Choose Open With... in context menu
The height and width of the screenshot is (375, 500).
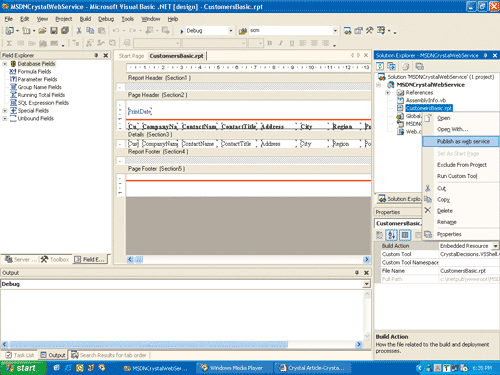461,129
